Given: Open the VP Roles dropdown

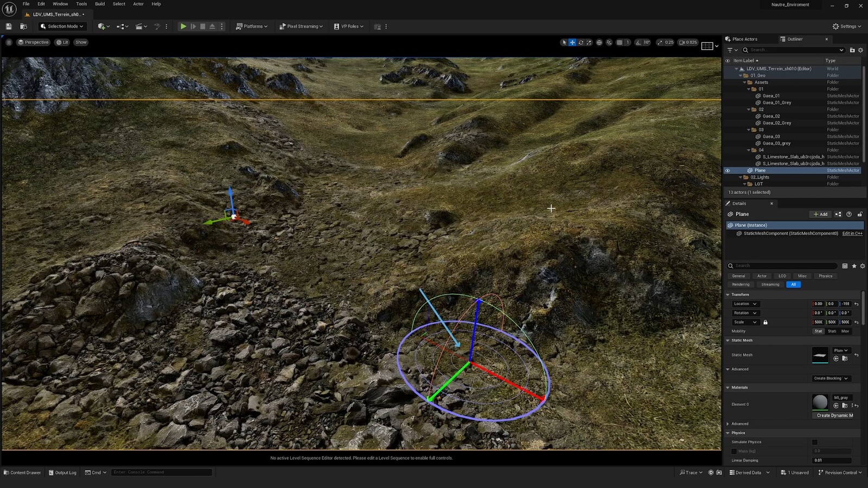Looking at the screenshot, I should pos(348,26).
